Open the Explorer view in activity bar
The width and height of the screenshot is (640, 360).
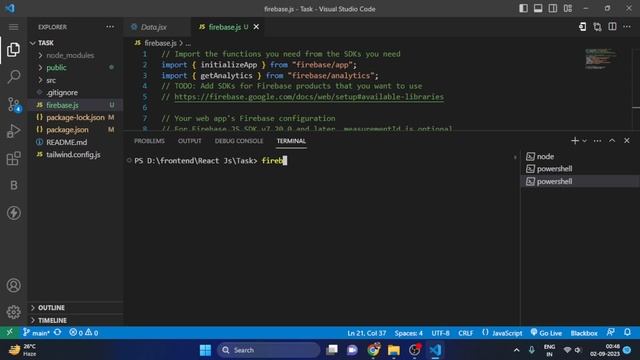13,50
